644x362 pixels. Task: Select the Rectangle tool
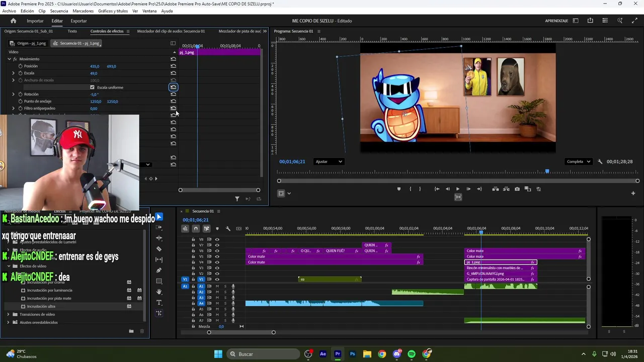coord(159,281)
